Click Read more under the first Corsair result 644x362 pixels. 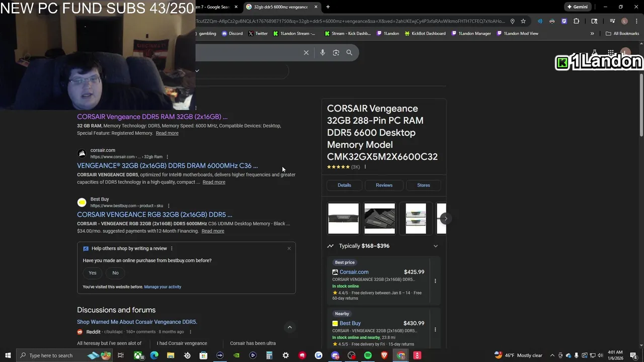(167, 133)
